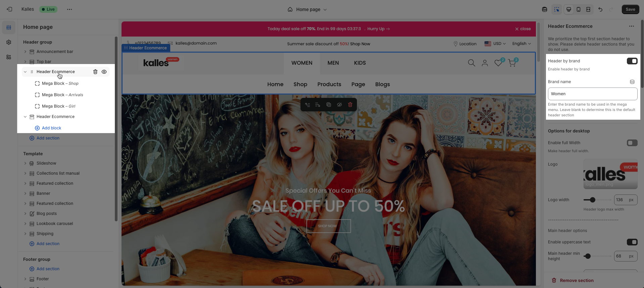Screen dimensions: 644x288
Task: Switch to fullscreen preview icon
Action: click(x=588, y=9)
